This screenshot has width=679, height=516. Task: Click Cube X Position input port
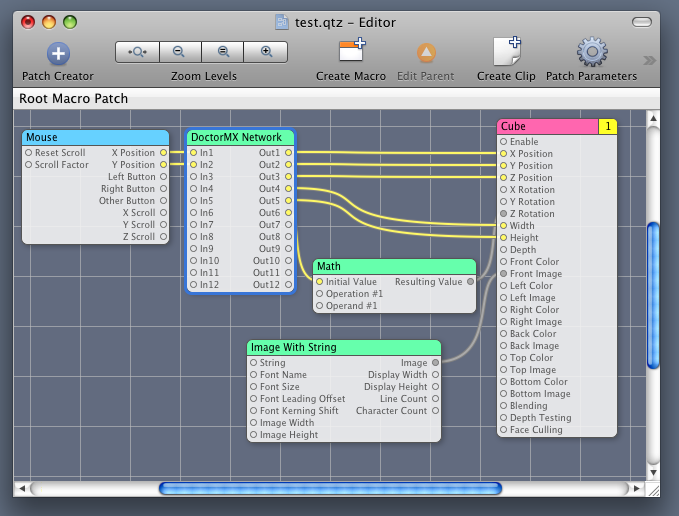pyautogui.click(x=504, y=154)
